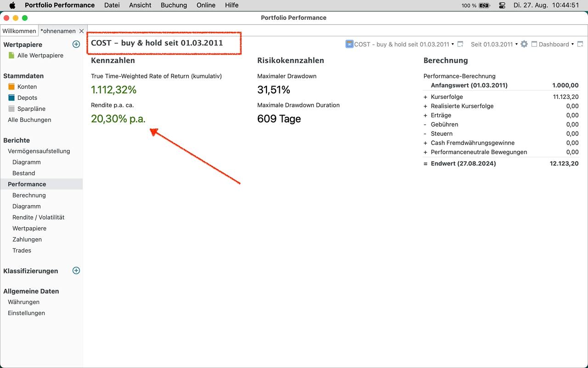Select Währungen under Allgemeine Daten

click(x=23, y=302)
